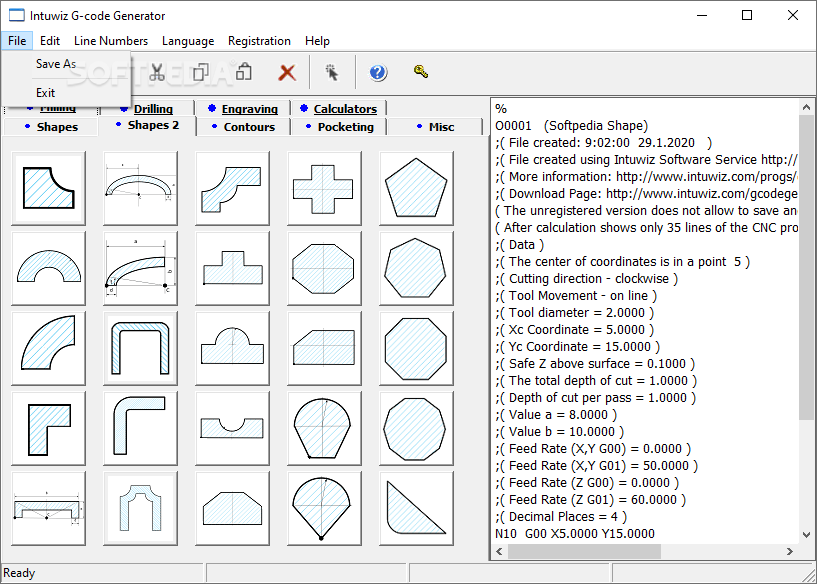Choose the dimensioned curved arc sector shape
Screen dimensions: 817x584
[140, 268]
